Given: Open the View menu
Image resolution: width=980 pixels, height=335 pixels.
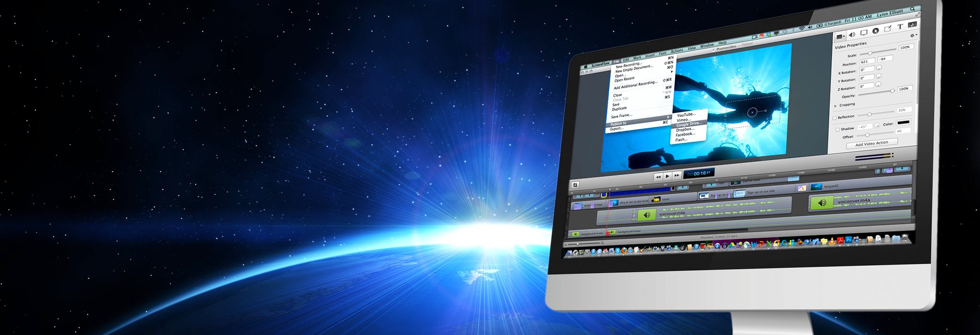Looking at the screenshot, I should [692, 48].
